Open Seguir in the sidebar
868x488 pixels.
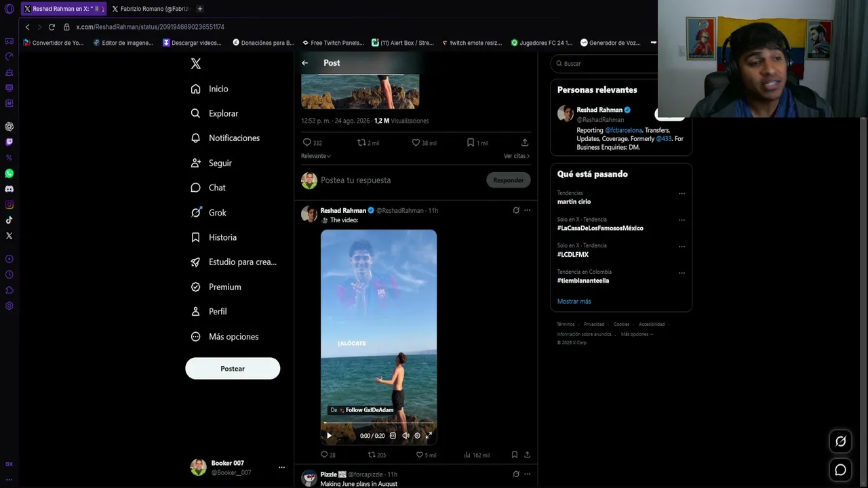coord(212,163)
